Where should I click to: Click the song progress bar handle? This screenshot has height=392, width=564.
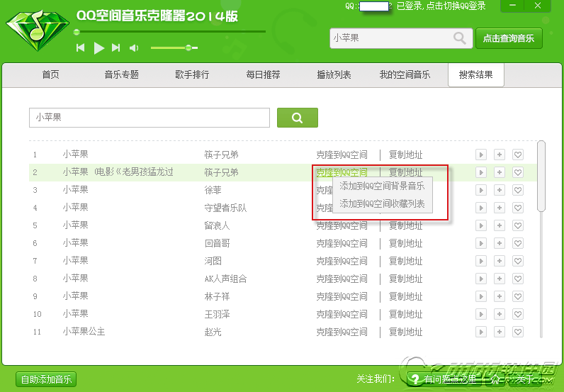tap(77, 32)
